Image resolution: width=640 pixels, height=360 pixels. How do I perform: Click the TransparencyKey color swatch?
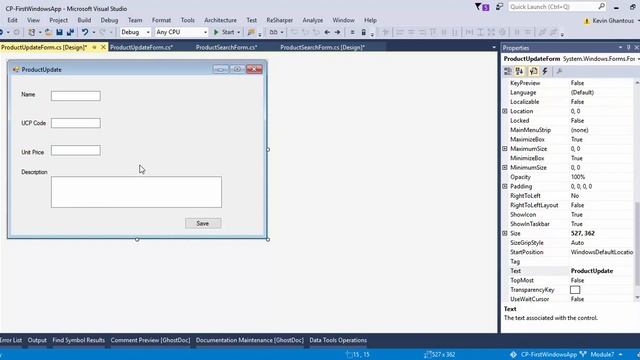click(x=575, y=290)
